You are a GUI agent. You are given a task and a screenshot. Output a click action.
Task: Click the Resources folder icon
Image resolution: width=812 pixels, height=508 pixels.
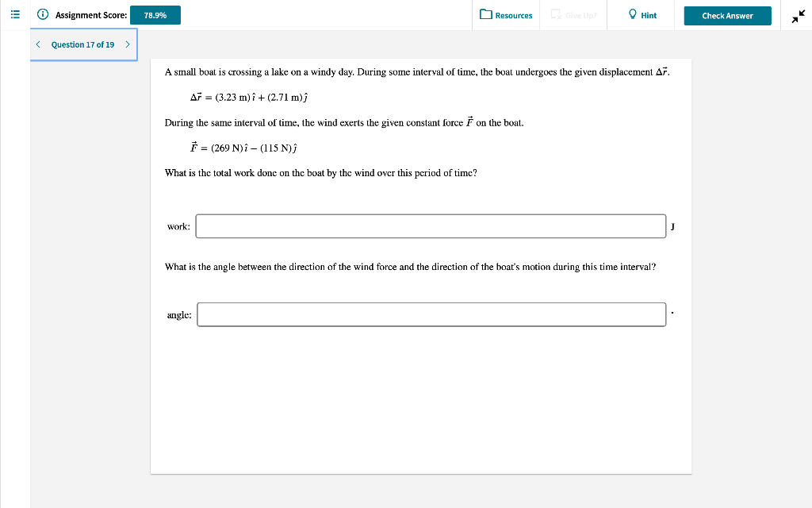(x=485, y=15)
